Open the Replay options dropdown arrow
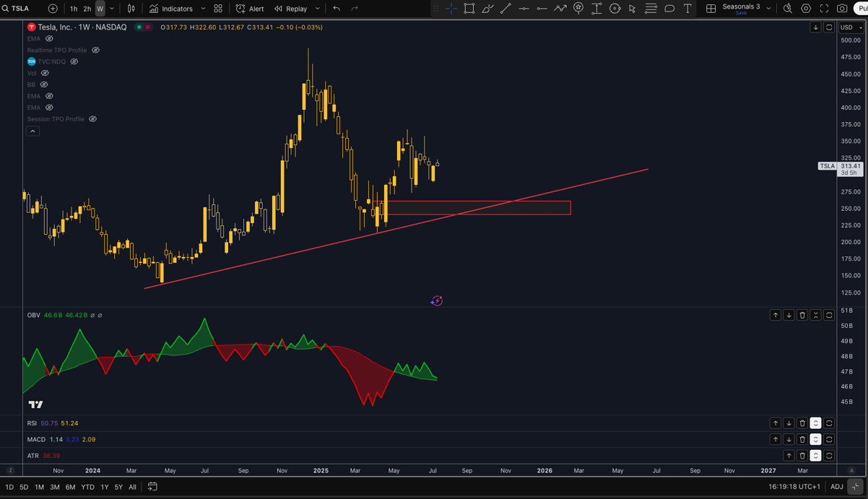The width and height of the screenshot is (868, 499). click(x=318, y=9)
